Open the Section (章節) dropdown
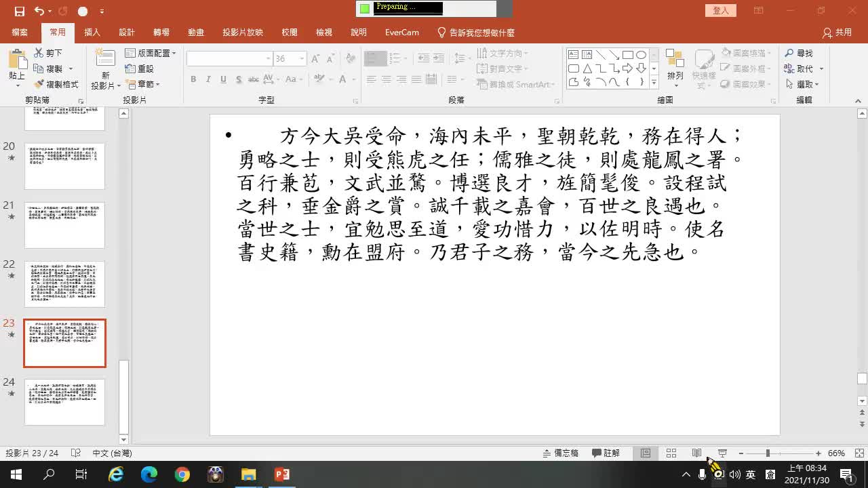The height and width of the screenshot is (488, 868). pyautogui.click(x=143, y=84)
